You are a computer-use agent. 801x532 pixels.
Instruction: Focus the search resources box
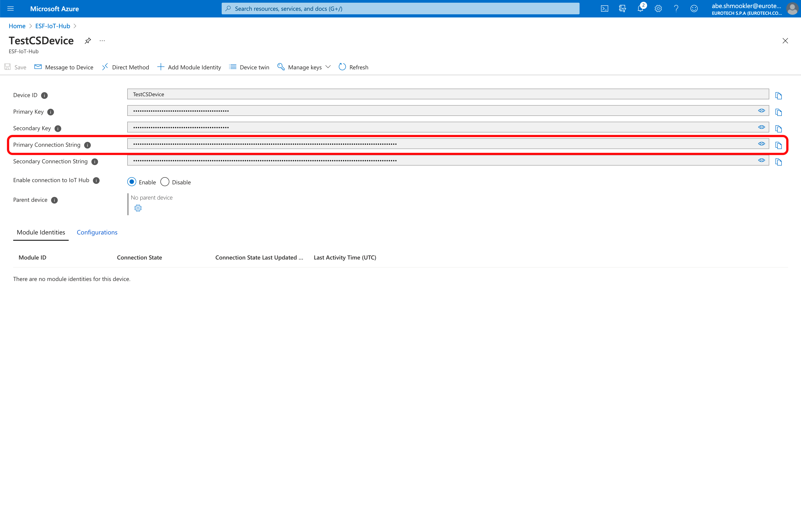tap(400, 9)
